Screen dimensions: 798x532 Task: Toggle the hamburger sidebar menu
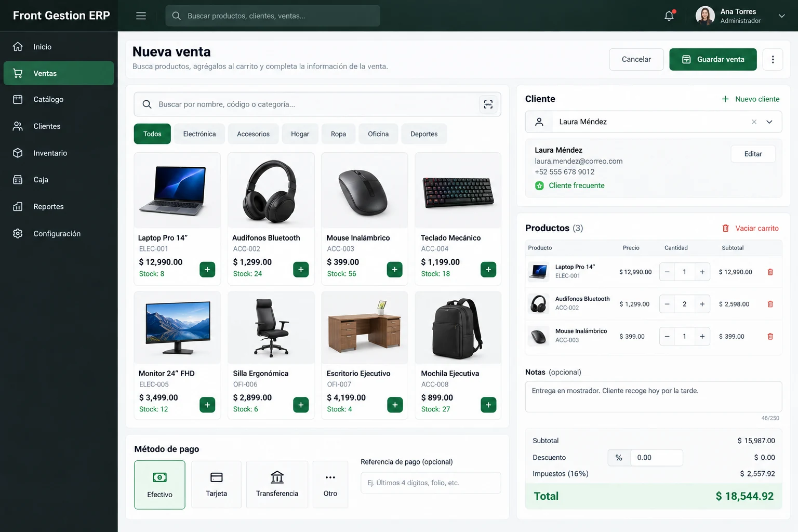point(141,16)
